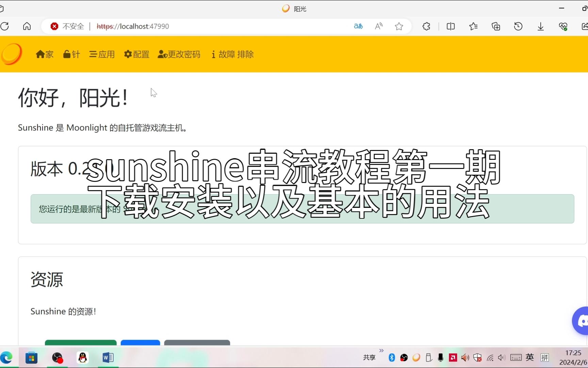Open the Collections panel
Viewport: 588px width, 368px height.
[496, 26]
